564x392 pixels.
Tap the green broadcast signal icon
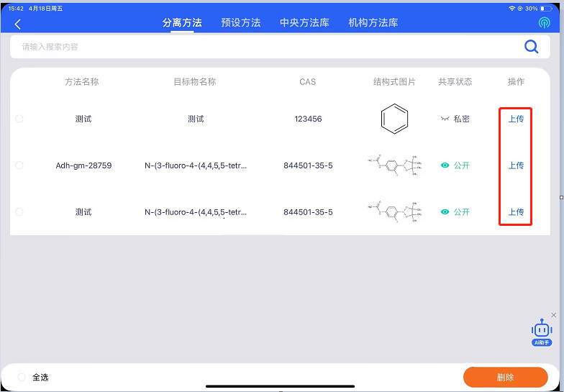pos(544,23)
